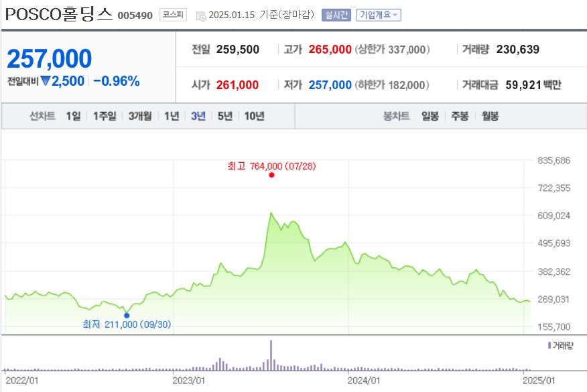This screenshot has height=392, width=587.
Task: Click the calendar icon beside the date
Action: click(201, 15)
